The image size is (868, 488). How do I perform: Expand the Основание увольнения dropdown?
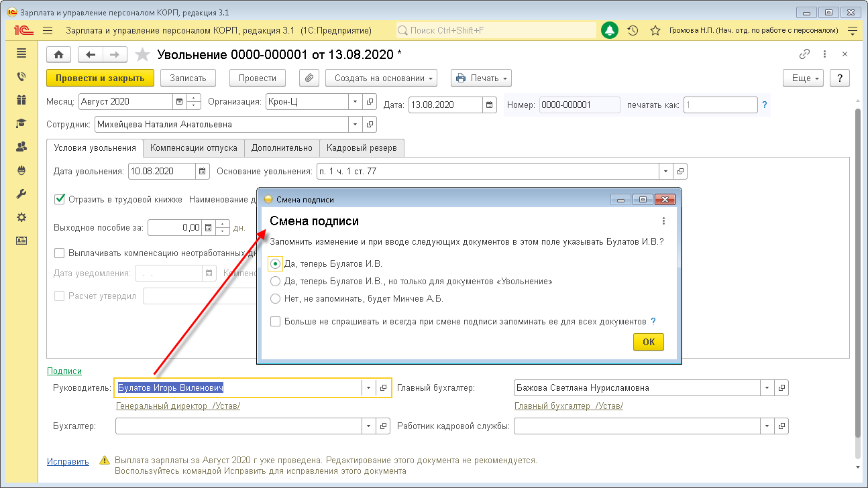(665, 171)
